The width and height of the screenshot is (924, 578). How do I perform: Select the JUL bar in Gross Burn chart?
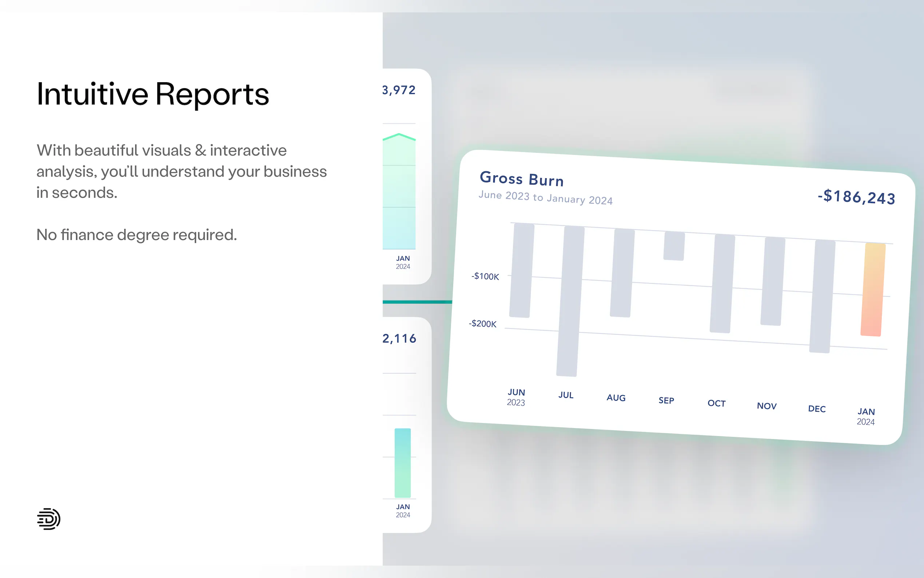point(570,301)
